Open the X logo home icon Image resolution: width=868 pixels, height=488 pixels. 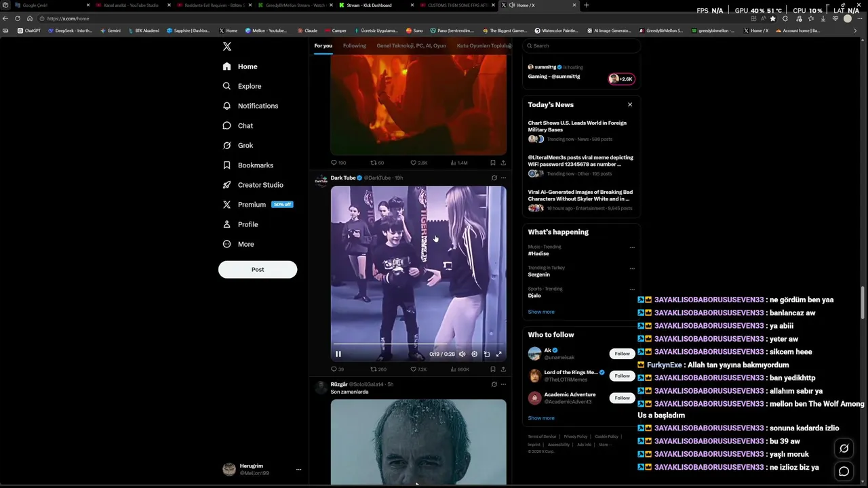(x=227, y=46)
